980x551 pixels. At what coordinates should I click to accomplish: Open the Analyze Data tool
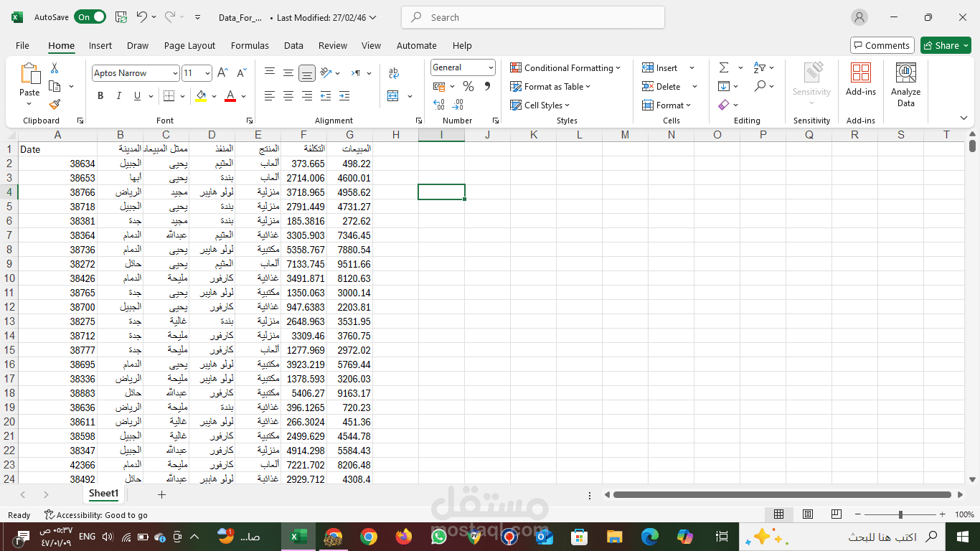point(906,85)
